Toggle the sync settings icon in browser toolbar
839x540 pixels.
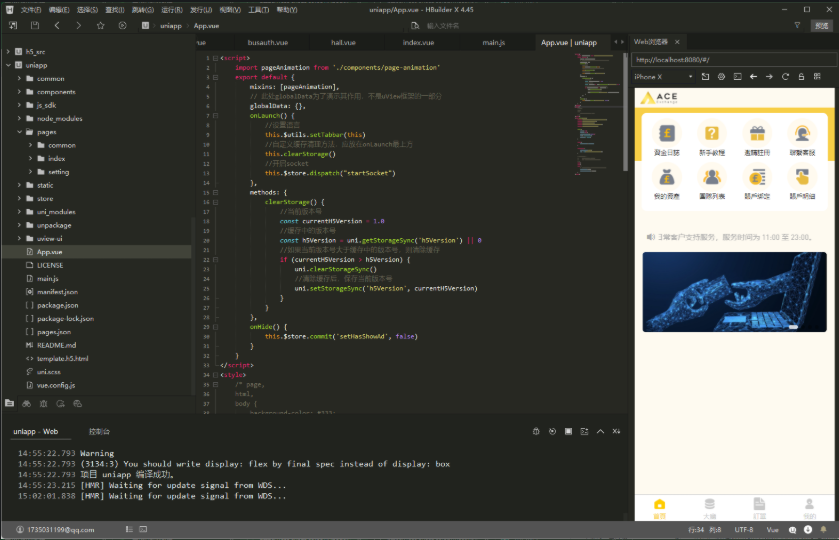721,77
